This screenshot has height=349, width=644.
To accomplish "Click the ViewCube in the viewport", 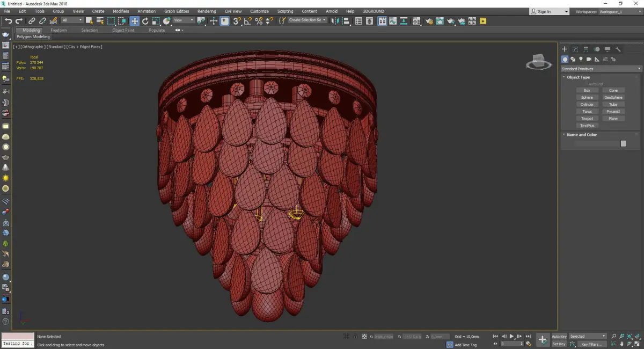I will coord(539,61).
